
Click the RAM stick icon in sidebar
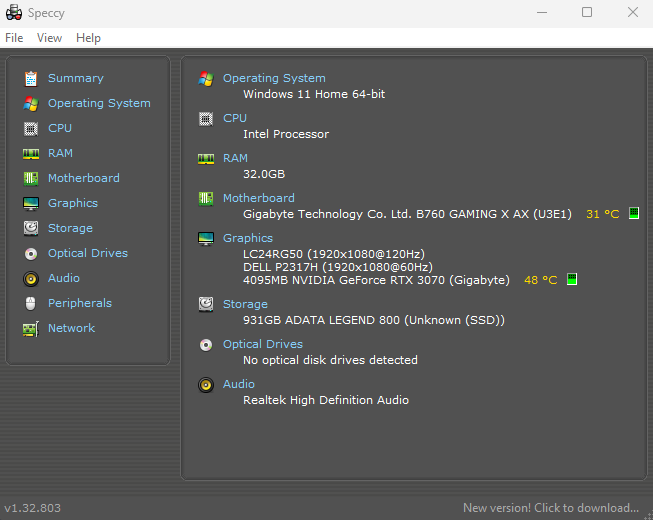[x=30, y=153]
